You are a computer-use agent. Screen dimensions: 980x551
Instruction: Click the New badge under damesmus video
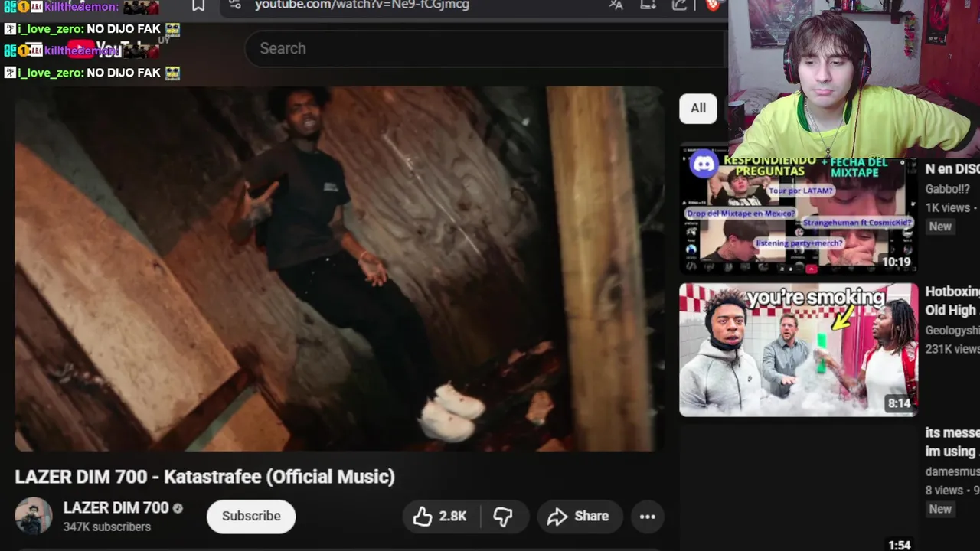[940, 509]
